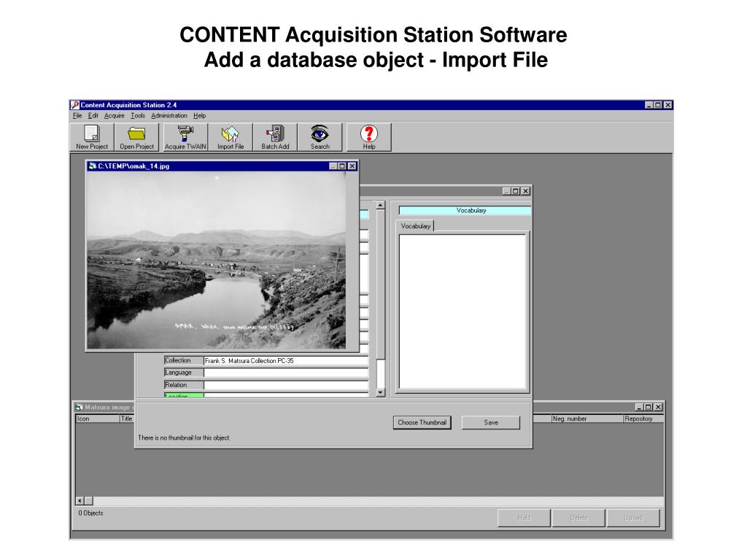Viewport: 747px width, 560px height.
Task: Click the Choose Thumbnail button
Action: 422,422
